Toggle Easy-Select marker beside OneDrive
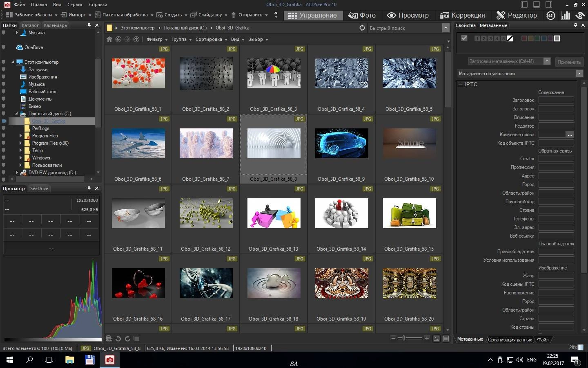 (4, 47)
